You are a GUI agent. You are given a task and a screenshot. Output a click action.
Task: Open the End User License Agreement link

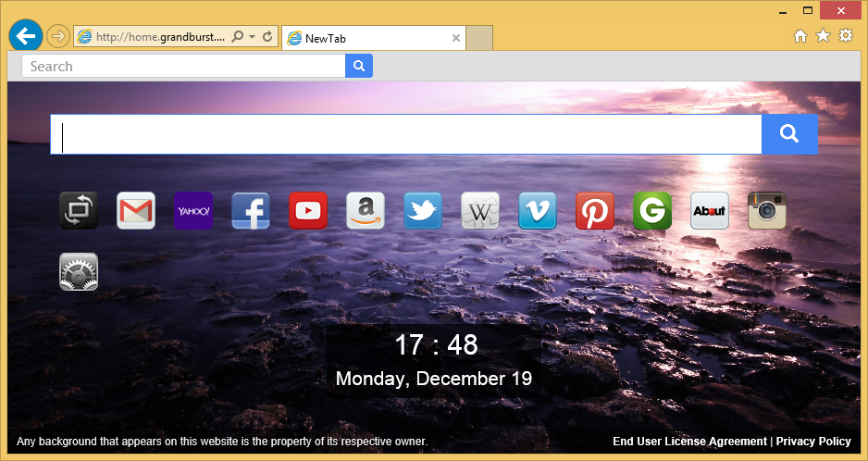point(689,442)
